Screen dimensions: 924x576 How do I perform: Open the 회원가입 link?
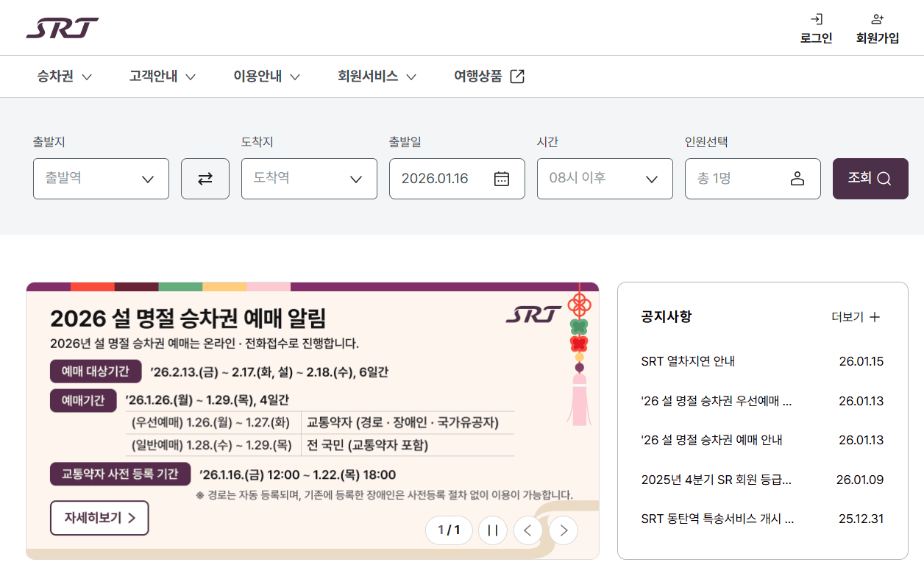877,38
